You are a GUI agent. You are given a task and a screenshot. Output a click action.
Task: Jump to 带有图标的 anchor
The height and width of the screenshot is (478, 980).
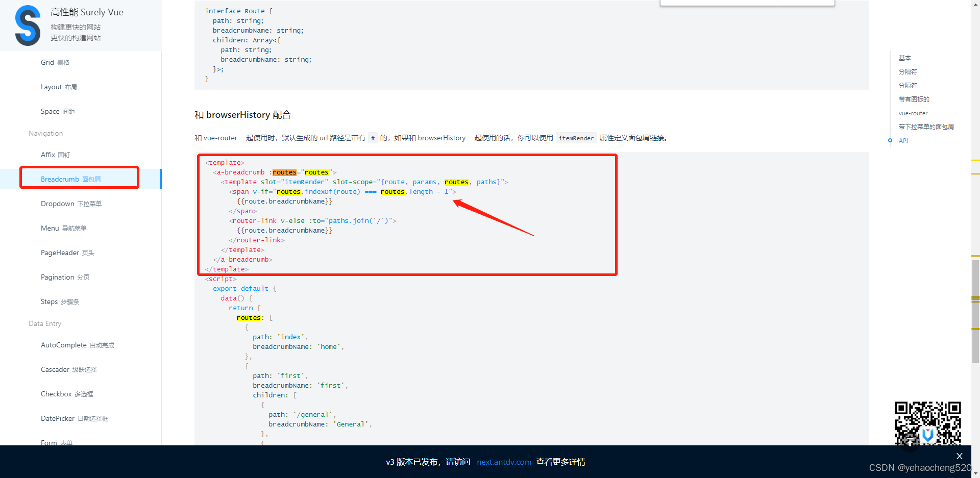tap(914, 99)
